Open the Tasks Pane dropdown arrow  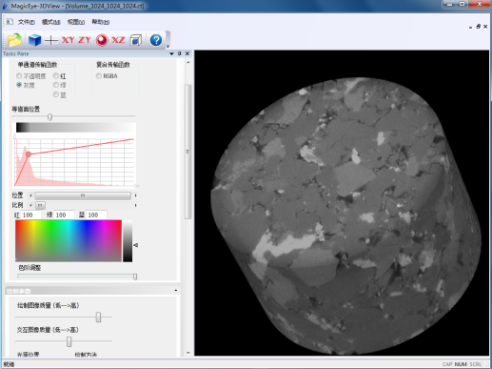(172, 54)
